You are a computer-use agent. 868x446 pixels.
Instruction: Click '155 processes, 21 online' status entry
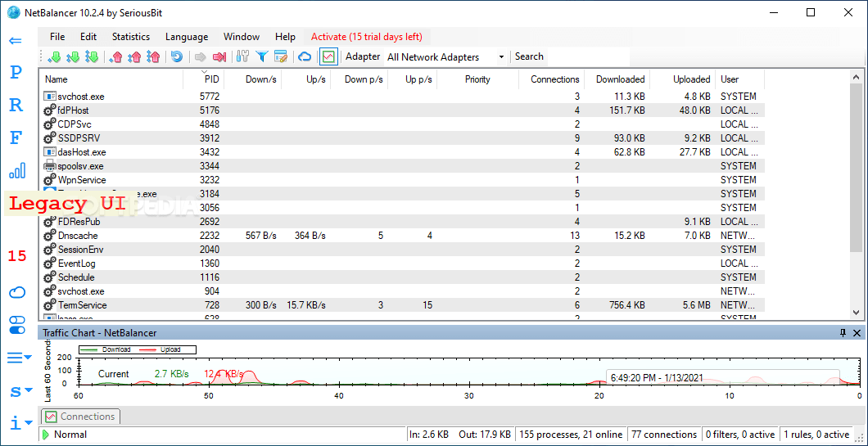pyautogui.click(x=571, y=435)
